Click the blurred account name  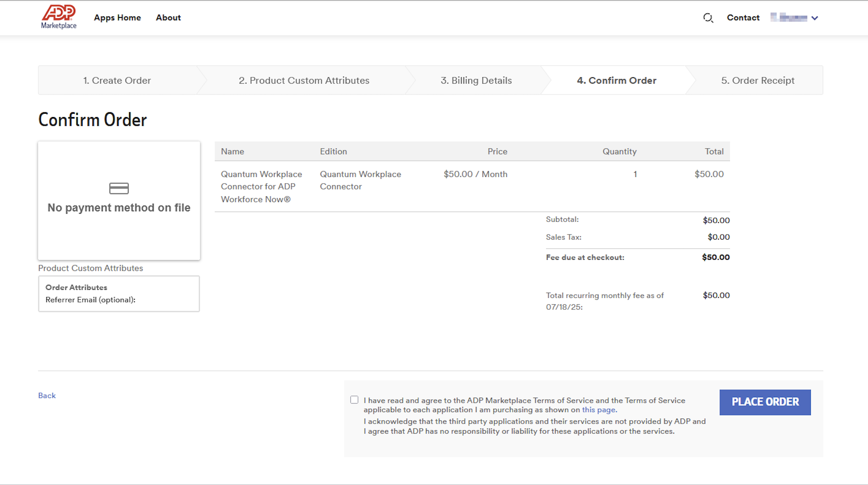(x=789, y=18)
